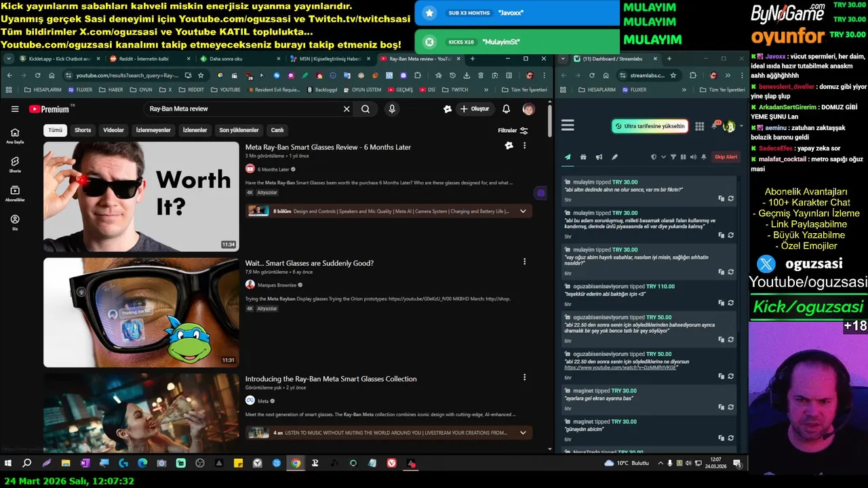Open the Streamlabs dashboard hamburger menu

[568, 125]
